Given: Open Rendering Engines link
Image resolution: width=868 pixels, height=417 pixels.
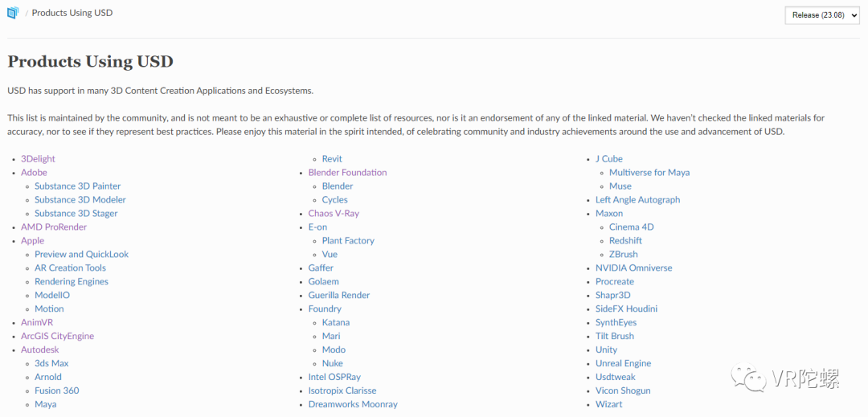Looking at the screenshot, I should point(72,281).
